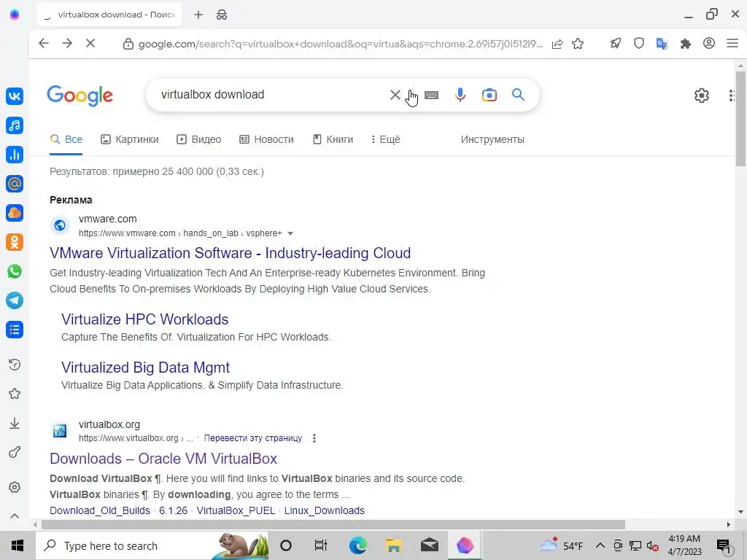Screen dimensions: 747x560
Task: Open the Windows Start menu
Action: (x=18, y=545)
